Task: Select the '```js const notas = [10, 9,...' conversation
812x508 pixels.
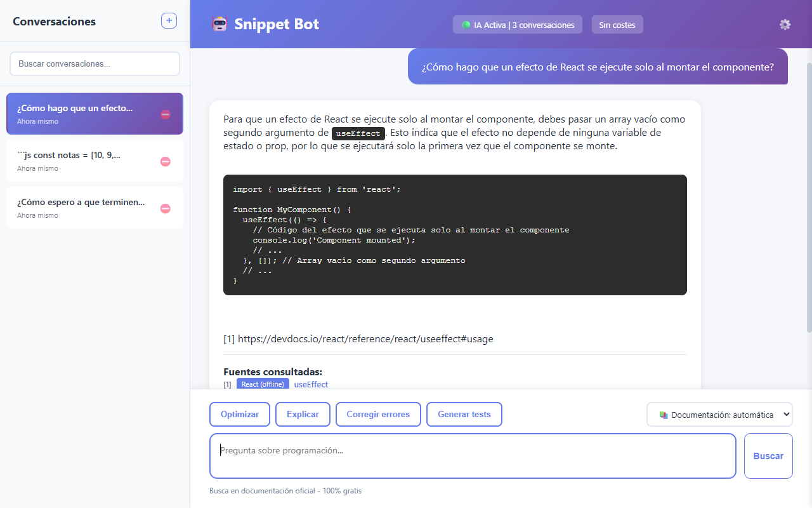Action: 95,161
